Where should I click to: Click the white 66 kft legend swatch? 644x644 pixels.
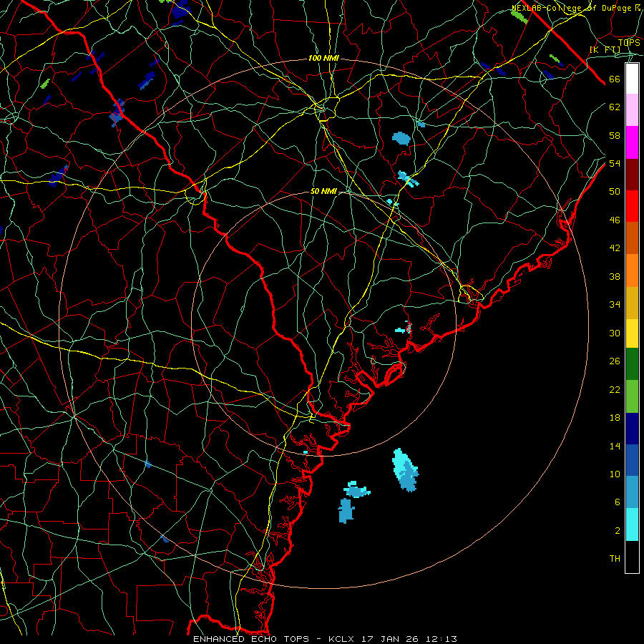pos(632,79)
